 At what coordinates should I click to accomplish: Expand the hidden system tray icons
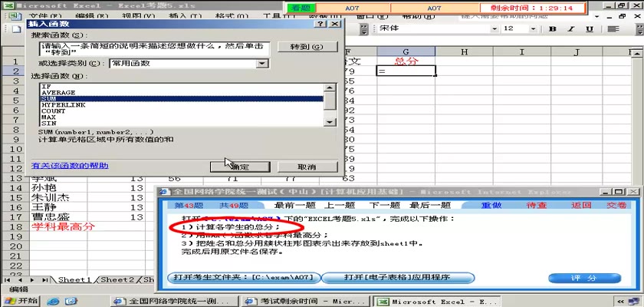coord(621,302)
